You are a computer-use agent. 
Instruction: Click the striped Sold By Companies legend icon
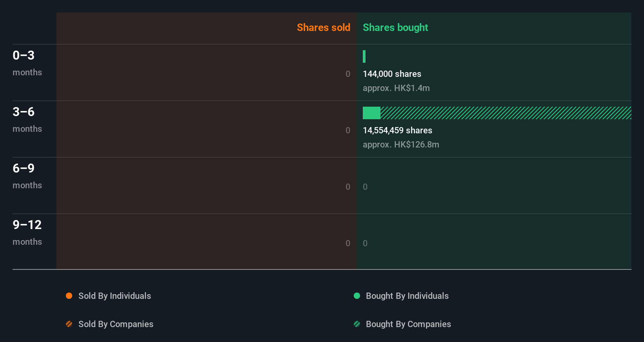point(69,324)
